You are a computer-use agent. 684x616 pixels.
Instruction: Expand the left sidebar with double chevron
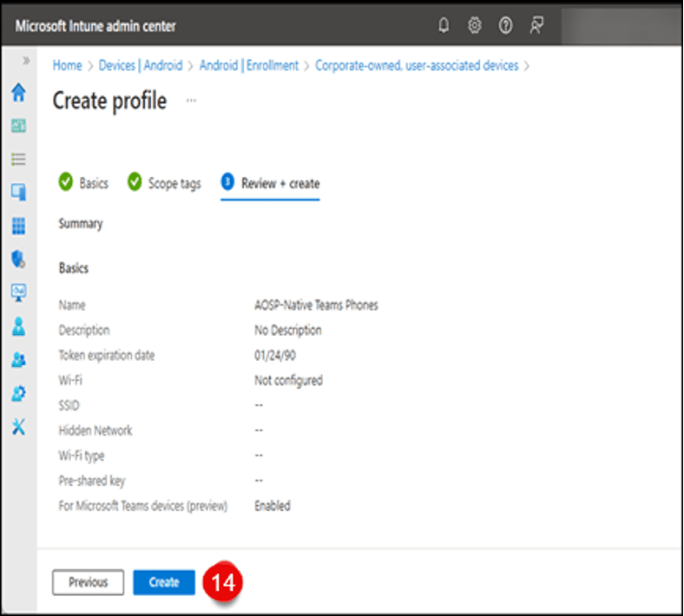(26, 61)
